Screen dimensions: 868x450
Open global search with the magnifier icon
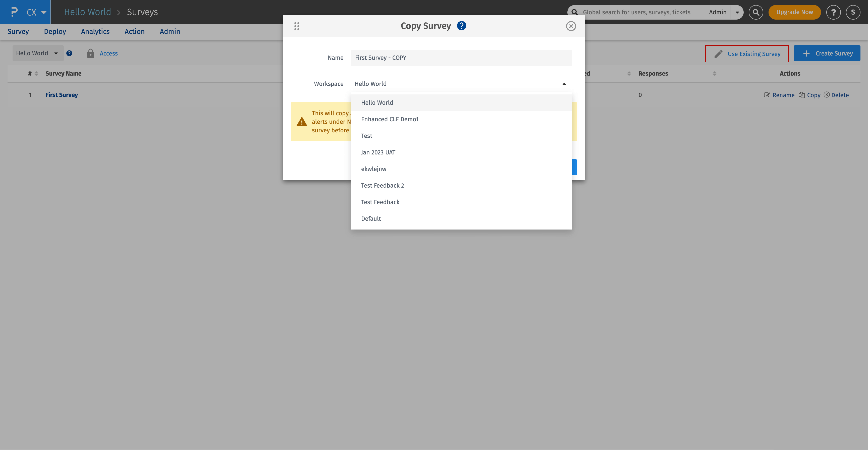[756, 12]
